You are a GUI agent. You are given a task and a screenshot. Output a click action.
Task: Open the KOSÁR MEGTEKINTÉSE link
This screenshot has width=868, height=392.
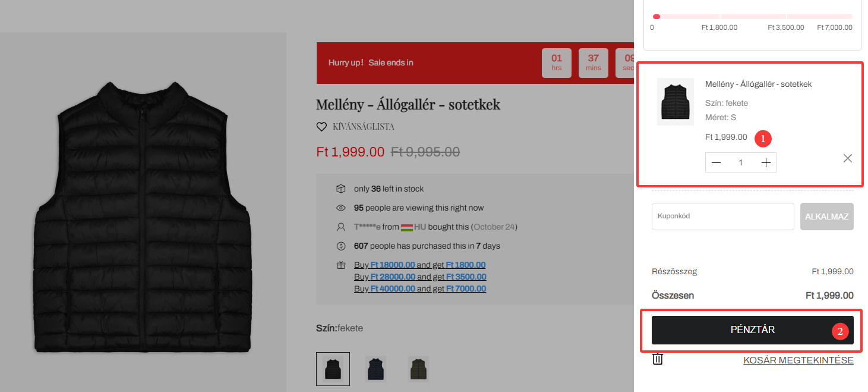[x=798, y=360]
